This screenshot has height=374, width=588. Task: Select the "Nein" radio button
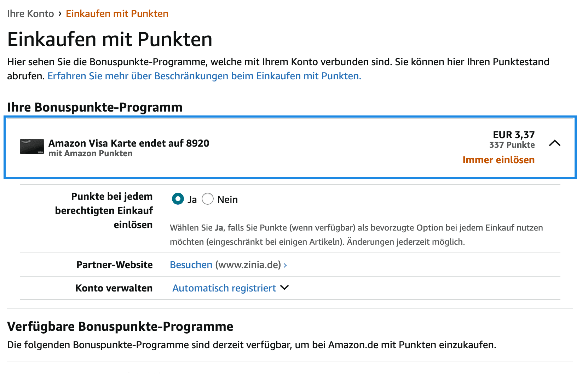[x=208, y=199]
